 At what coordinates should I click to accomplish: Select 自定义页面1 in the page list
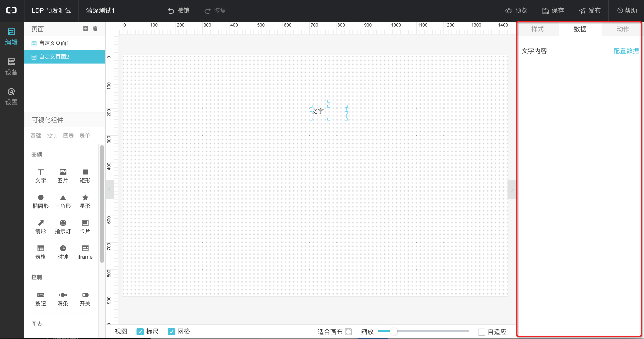[x=54, y=43]
